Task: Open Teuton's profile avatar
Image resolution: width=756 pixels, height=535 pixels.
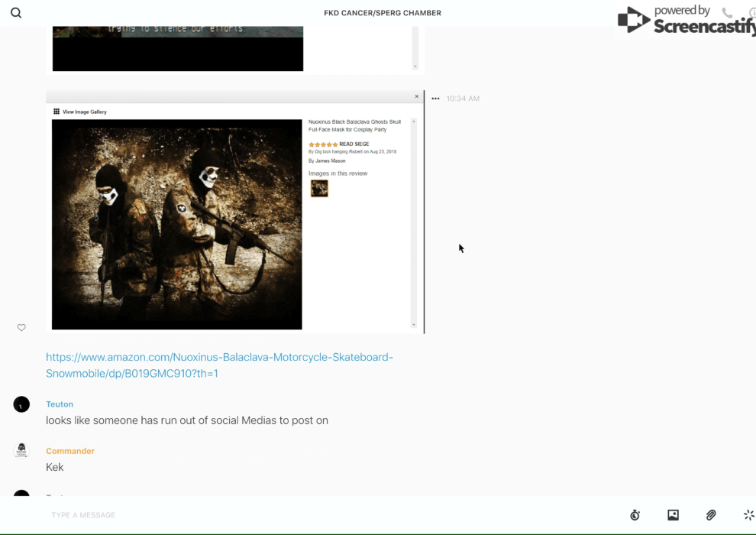Action: click(x=21, y=404)
